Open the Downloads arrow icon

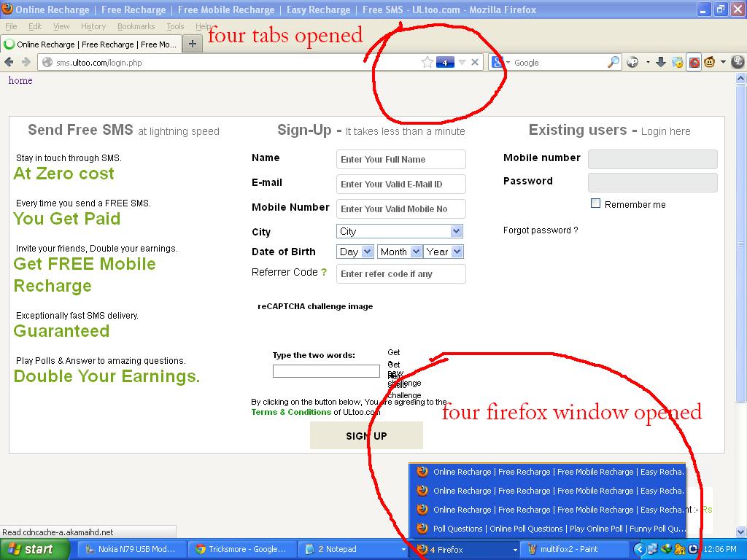point(661,62)
